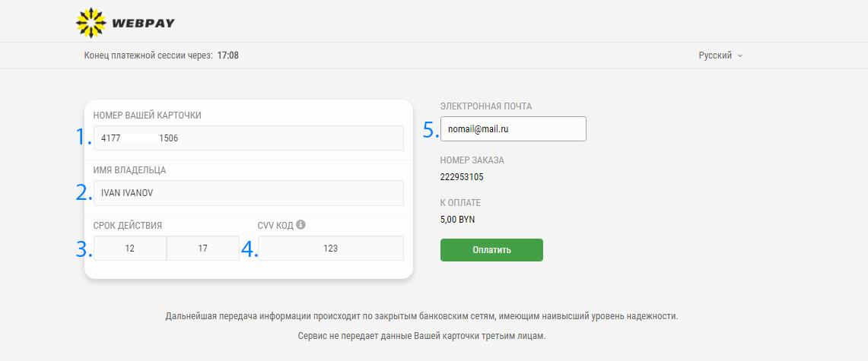Viewport: 868px width, 361px height.
Task: Click the WEBPAY brand name text
Action: tap(143, 23)
